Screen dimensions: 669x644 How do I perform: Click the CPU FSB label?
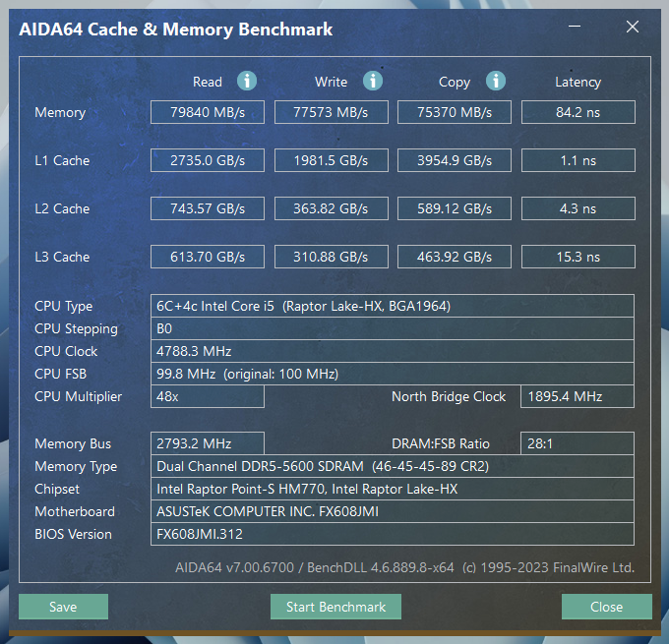[61, 374]
